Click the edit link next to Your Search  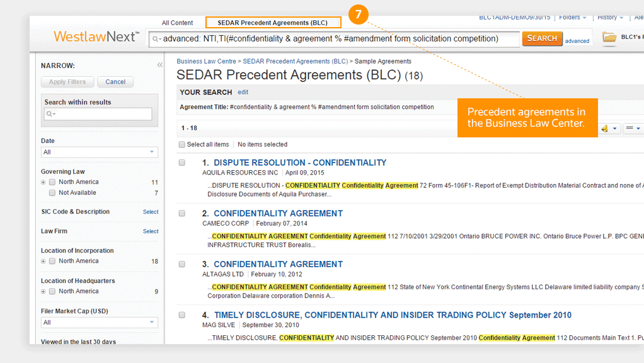243,93
